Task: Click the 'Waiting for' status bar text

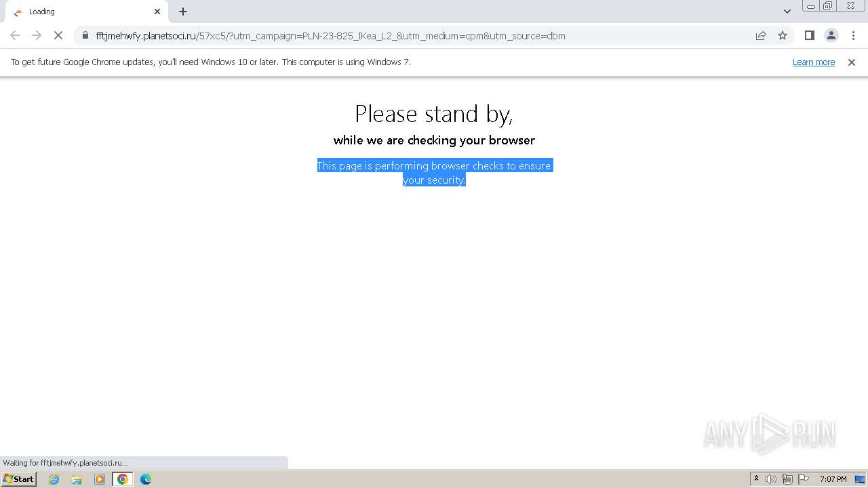Action: coord(66,463)
